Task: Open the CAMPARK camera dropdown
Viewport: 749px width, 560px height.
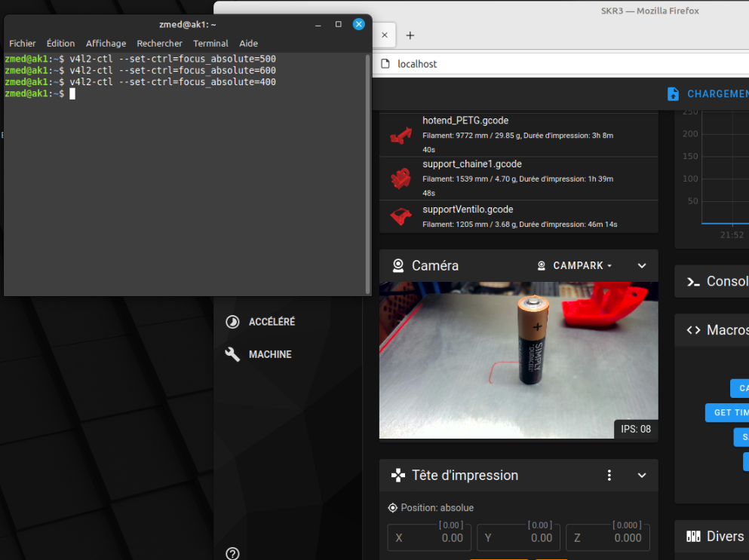Action: tap(575, 265)
